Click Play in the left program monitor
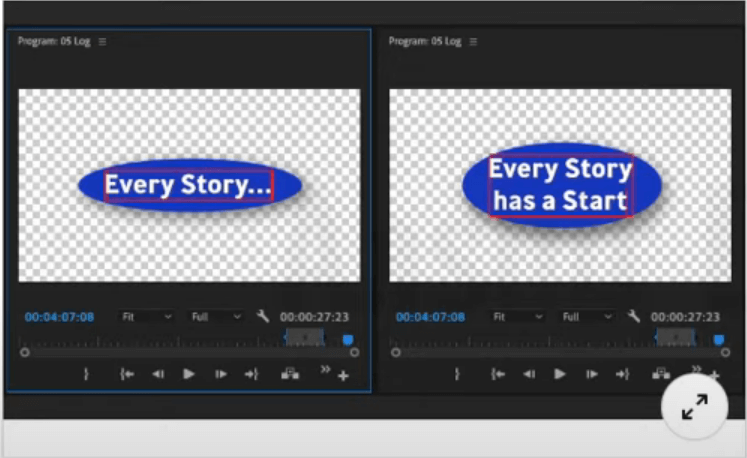 [x=189, y=374]
